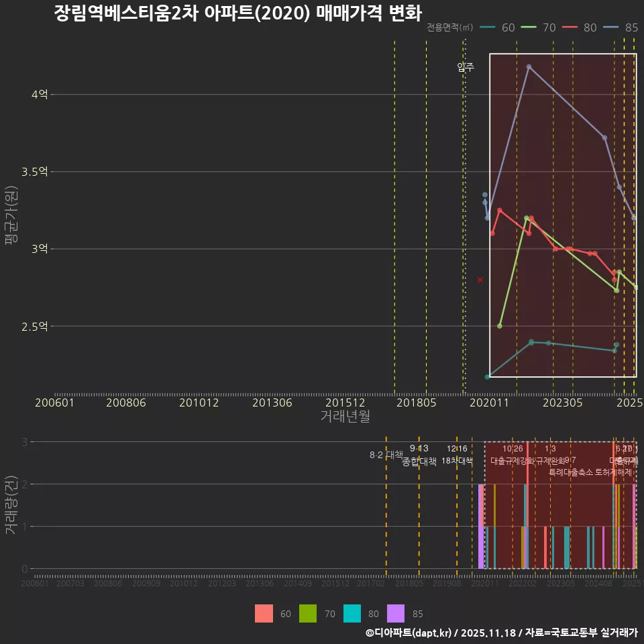This screenshot has width=644, height=644.
Task: Click the highest peak point of the 85㎡ line
Action: click(x=530, y=66)
